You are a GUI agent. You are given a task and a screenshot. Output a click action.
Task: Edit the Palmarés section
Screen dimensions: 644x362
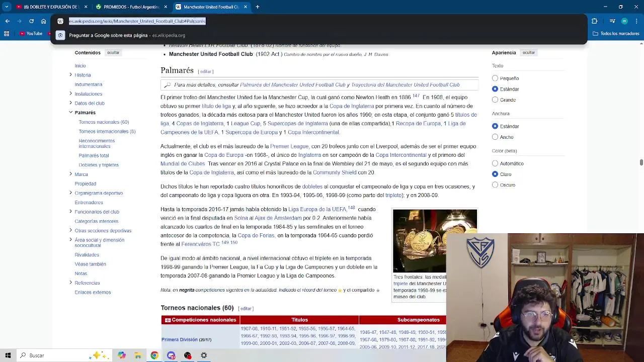pos(206,71)
